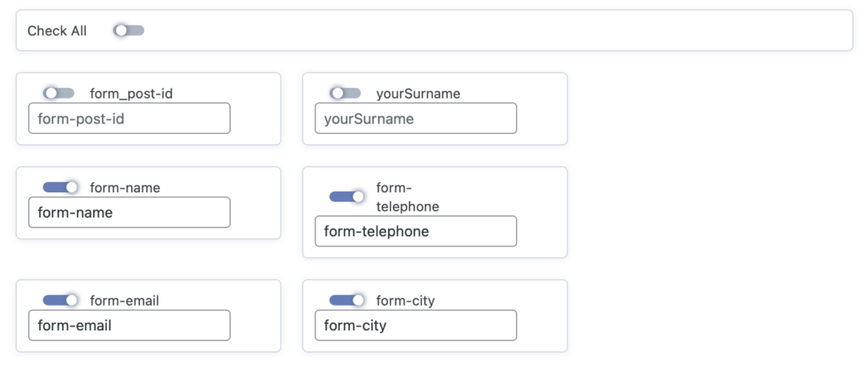This screenshot has height=365, width=868.
Task: Click the form-telephone two-line label
Action: 408,197
